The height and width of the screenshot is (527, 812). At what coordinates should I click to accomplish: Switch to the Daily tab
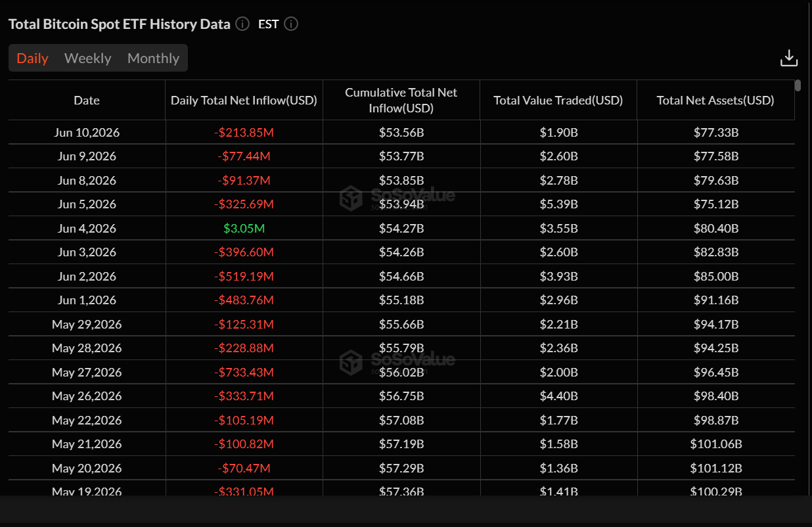(32, 58)
